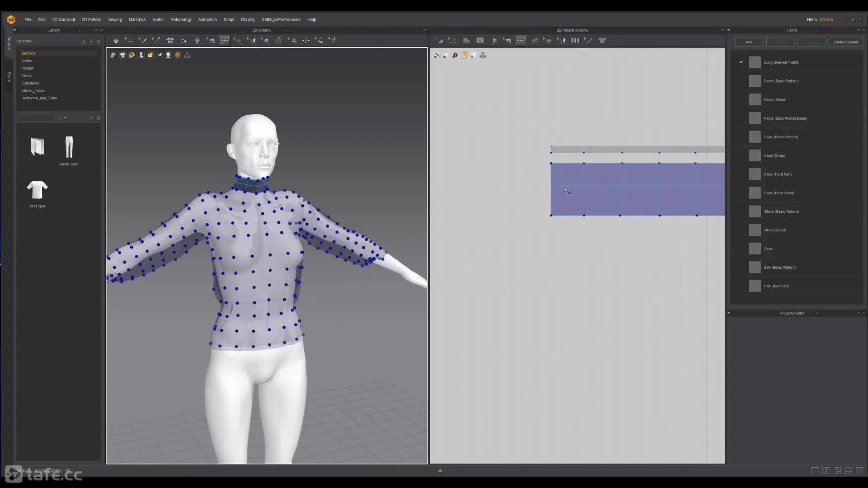This screenshot has height=488, width=868.
Task: Click the Cape (Strap) fabric swatch
Action: (x=755, y=155)
